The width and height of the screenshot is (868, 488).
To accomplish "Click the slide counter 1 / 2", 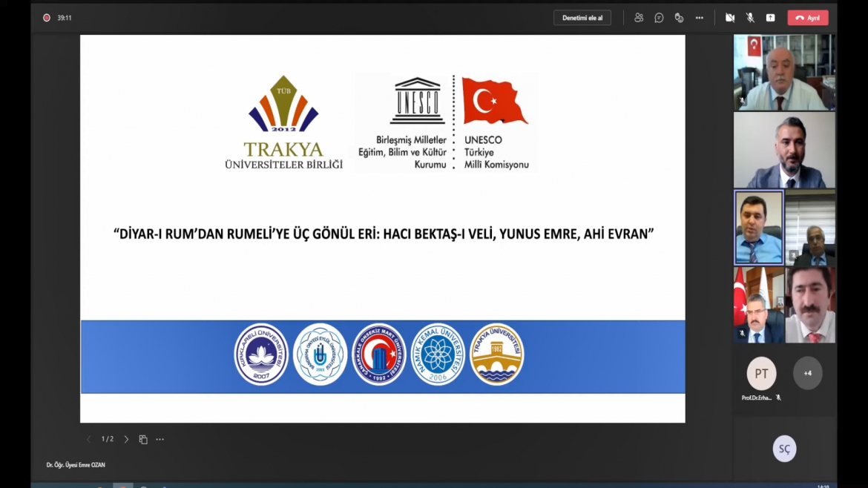I will coord(108,439).
